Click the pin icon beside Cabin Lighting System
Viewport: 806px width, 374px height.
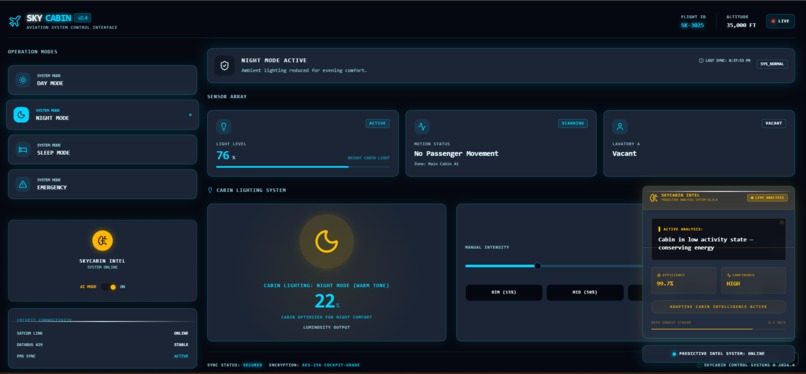tap(210, 190)
